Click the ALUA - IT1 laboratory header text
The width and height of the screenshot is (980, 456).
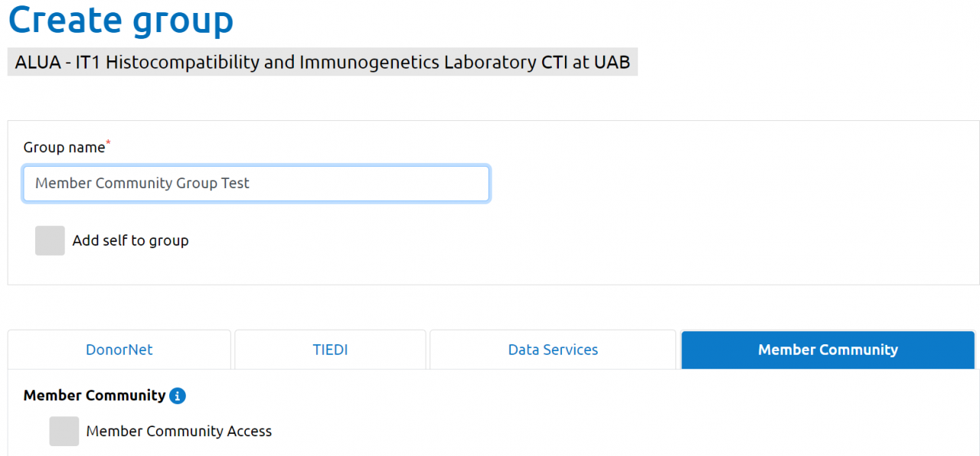click(x=322, y=62)
